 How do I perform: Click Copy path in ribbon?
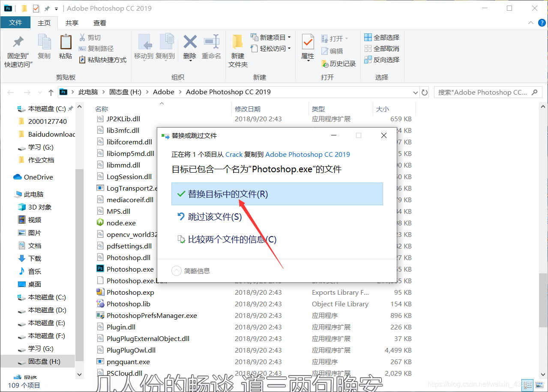[96, 48]
